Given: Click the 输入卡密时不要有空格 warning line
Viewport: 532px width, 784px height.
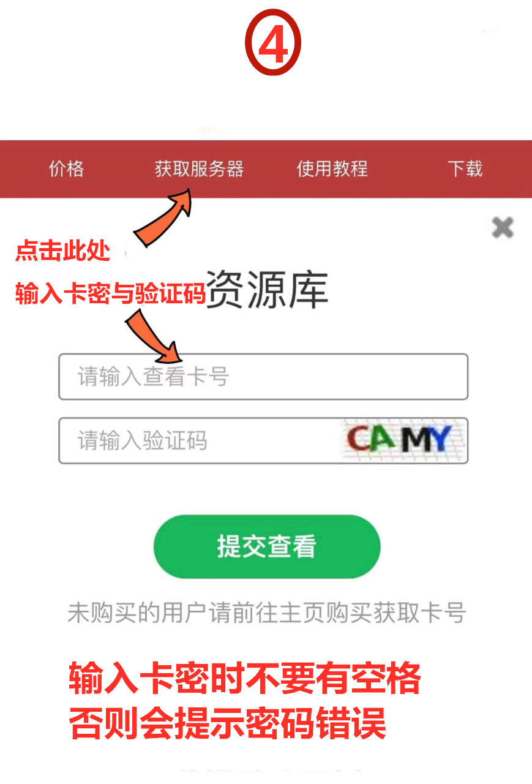Looking at the screenshot, I should (244, 679).
